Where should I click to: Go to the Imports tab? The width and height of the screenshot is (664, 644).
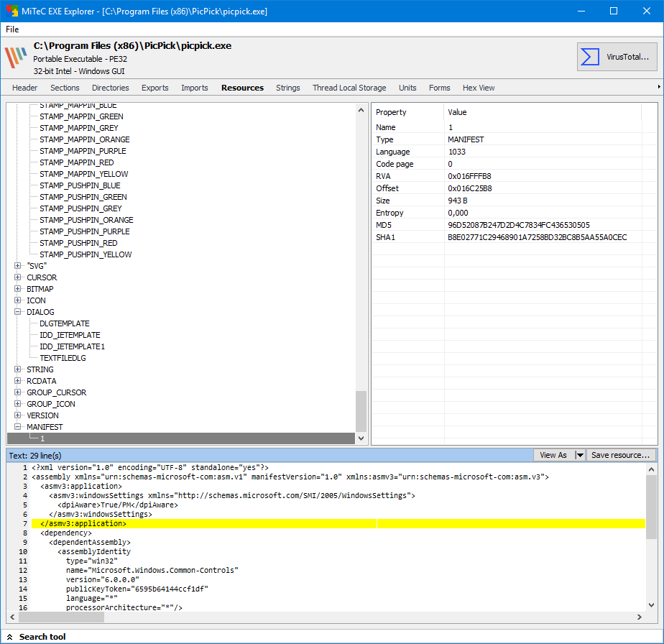194,88
